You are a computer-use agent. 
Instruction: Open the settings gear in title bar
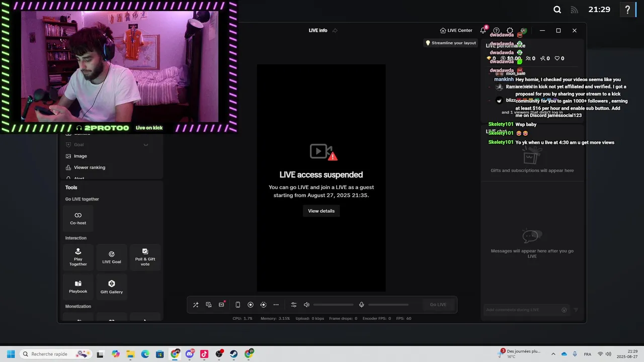tap(510, 31)
